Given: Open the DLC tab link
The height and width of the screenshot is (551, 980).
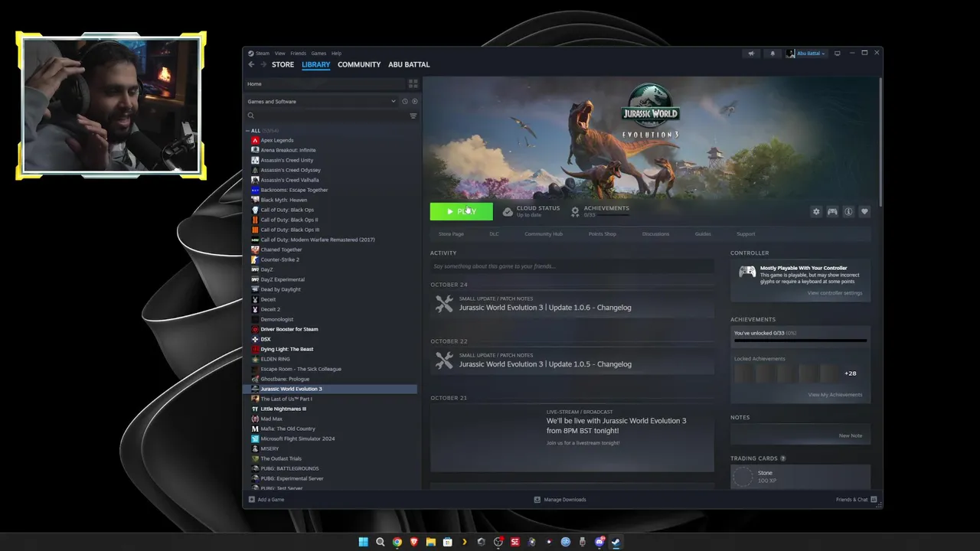Looking at the screenshot, I should (494, 234).
